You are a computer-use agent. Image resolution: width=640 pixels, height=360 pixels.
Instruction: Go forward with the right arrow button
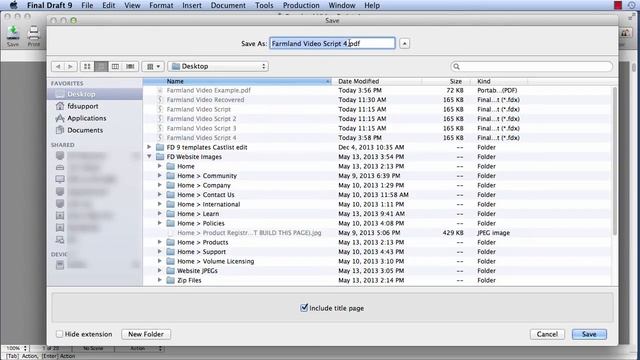(x=70, y=66)
